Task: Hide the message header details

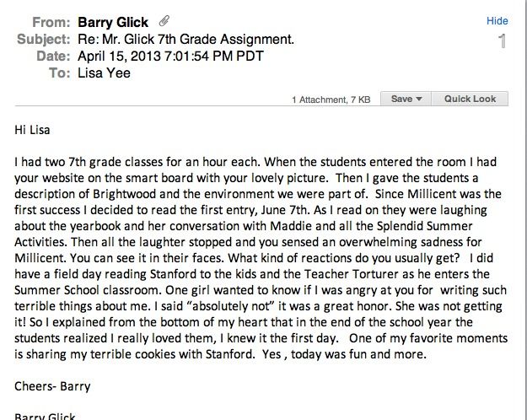Action: 497,21
